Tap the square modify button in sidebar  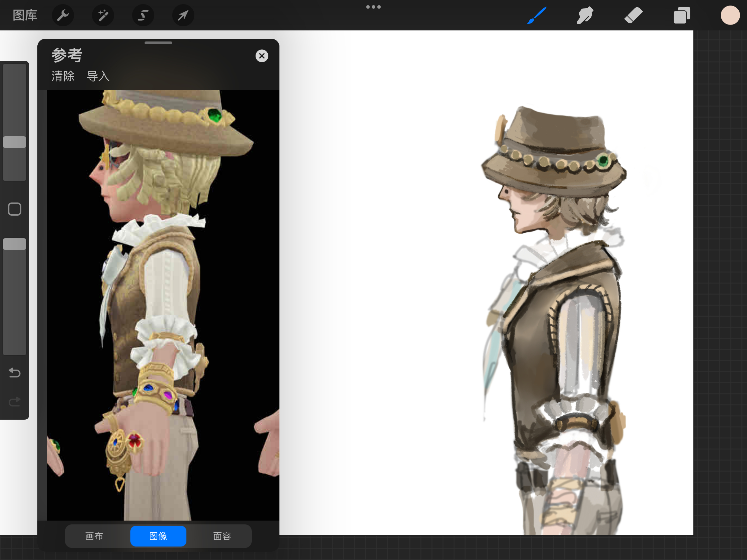point(15,209)
